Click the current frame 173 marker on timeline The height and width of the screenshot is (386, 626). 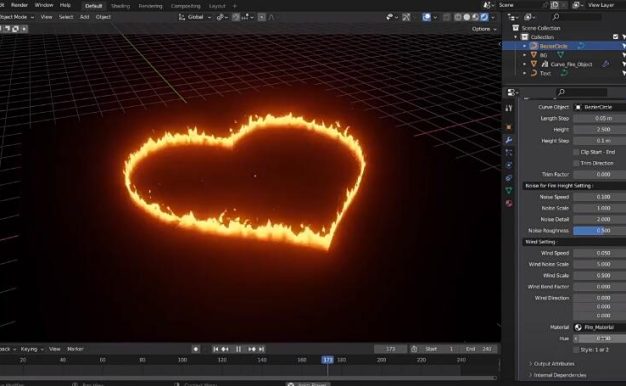[x=327, y=360]
